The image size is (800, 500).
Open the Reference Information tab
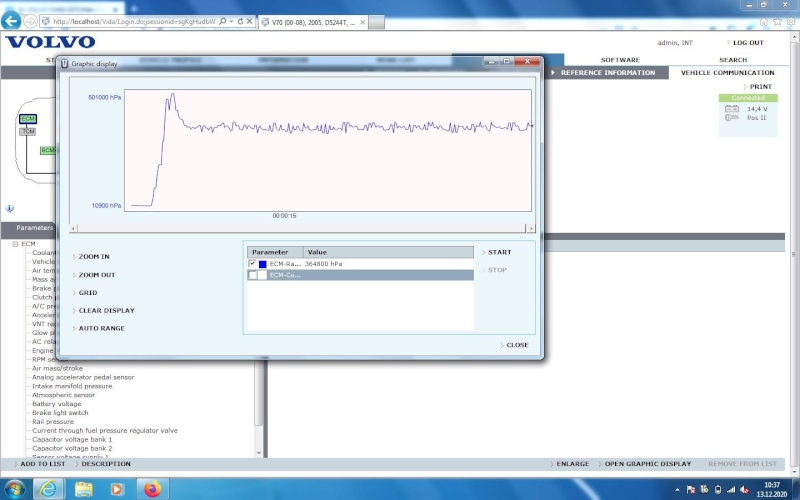[x=607, y=73]
